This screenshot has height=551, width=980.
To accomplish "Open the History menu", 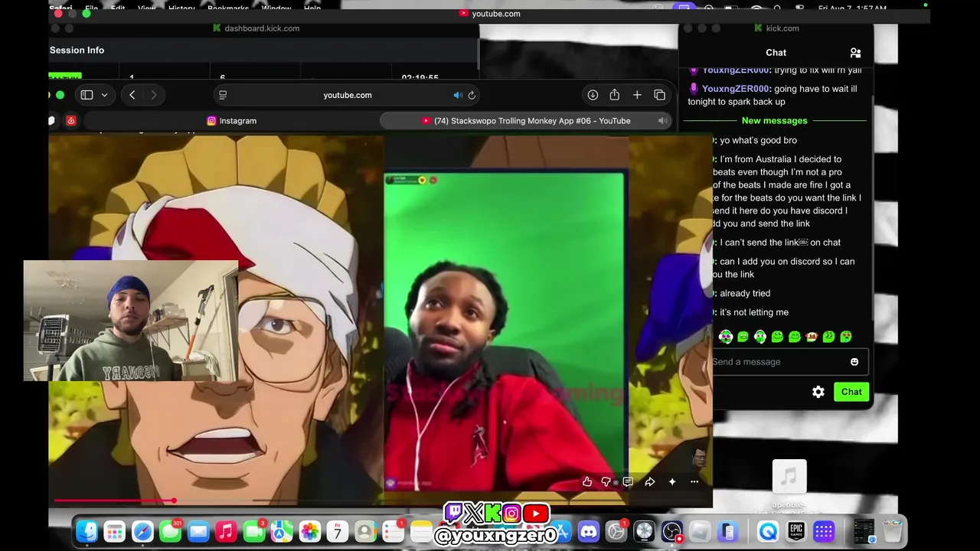I will pyautogui.click(x=181, y=8).
